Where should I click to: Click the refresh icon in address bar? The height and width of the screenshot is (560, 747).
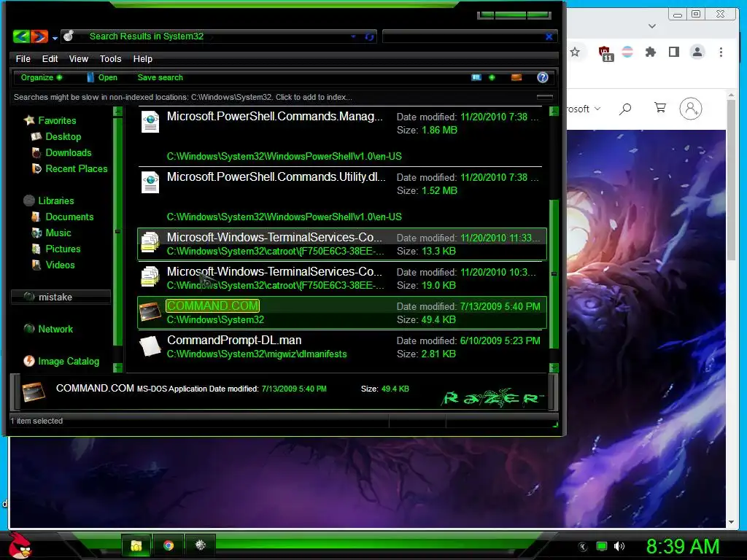[x=369, y=36]
